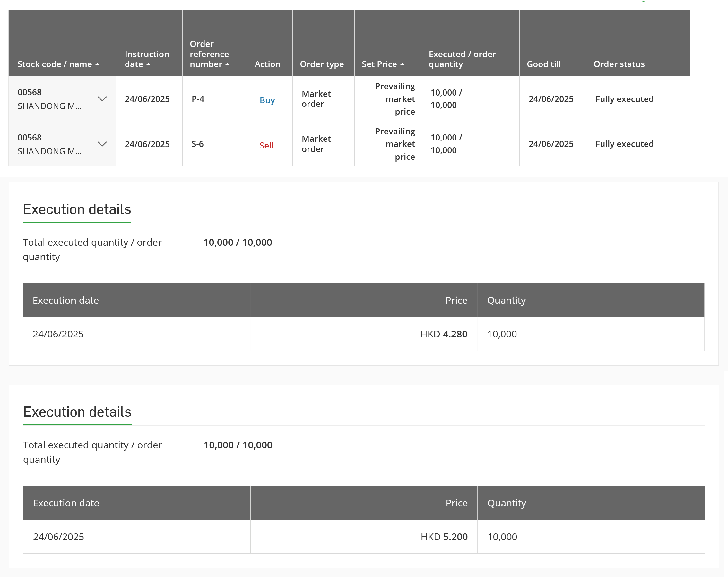
Task: Sort by Order reference number arrow
Action: (x=227, y=64)
